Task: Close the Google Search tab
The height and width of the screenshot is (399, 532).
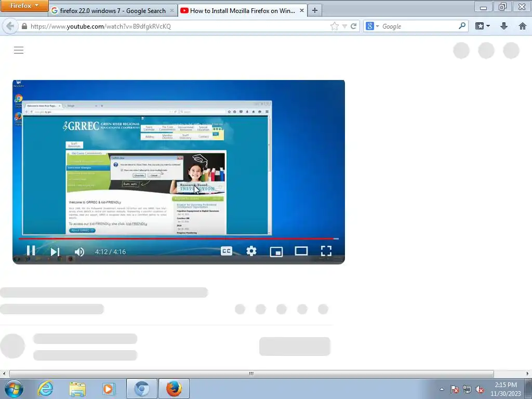Action: pos(171,10)
